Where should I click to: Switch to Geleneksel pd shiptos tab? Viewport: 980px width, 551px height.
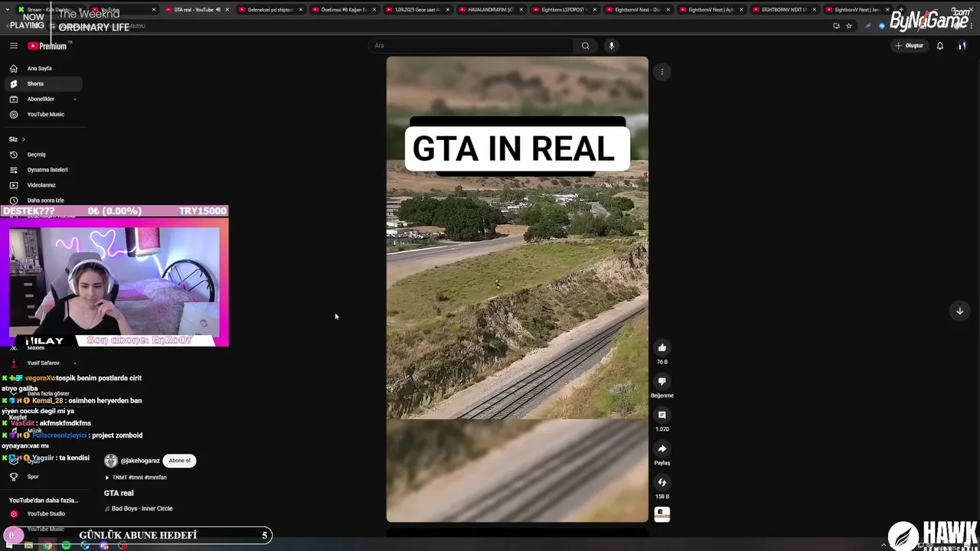point(269,10)
